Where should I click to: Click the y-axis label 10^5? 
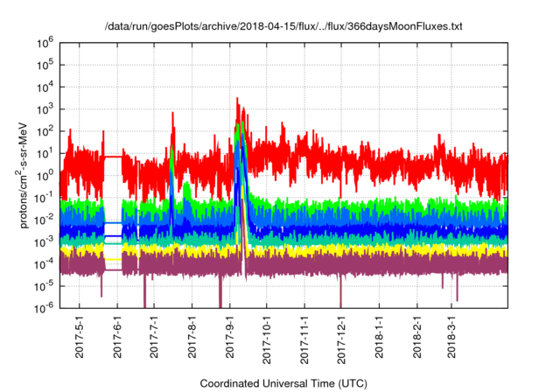(x=45, y=66)
